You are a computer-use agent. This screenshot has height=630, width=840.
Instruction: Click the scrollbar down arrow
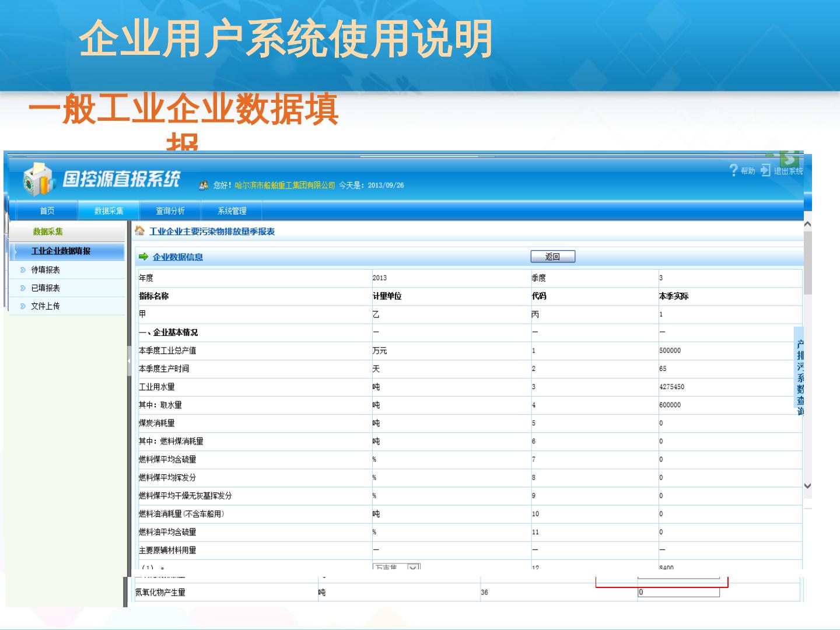pos(807,485)
